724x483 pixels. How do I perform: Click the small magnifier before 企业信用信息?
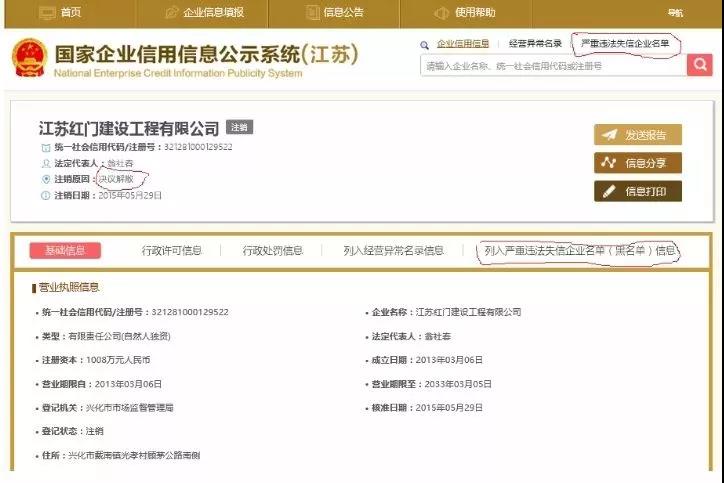pos(425,45)
